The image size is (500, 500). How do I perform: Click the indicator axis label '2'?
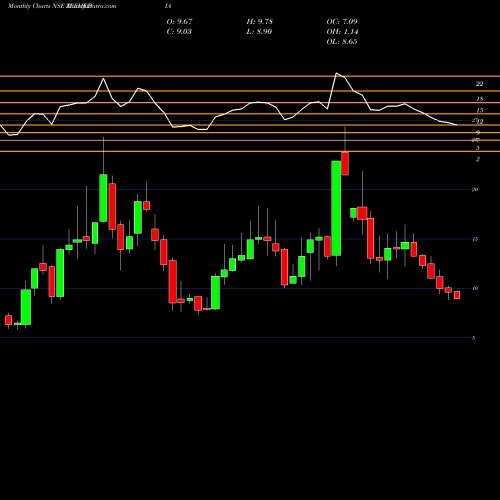click(x=478, y=159)
